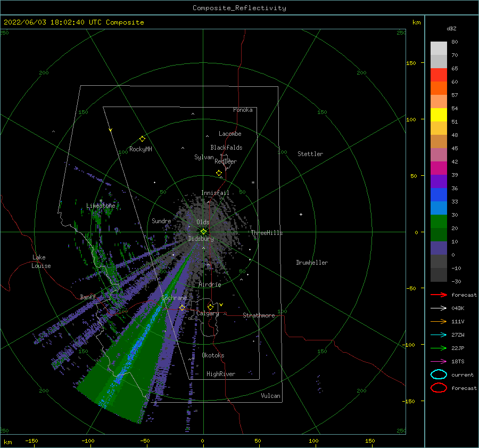Click the yellow V marker northeast of Calgary
Viewport: 479px width, 448px height.
pyautogui.click(x=221, y=305)
